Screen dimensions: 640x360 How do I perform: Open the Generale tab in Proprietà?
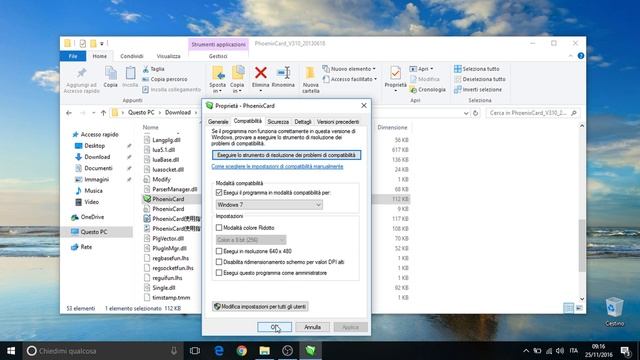point(218,122)
